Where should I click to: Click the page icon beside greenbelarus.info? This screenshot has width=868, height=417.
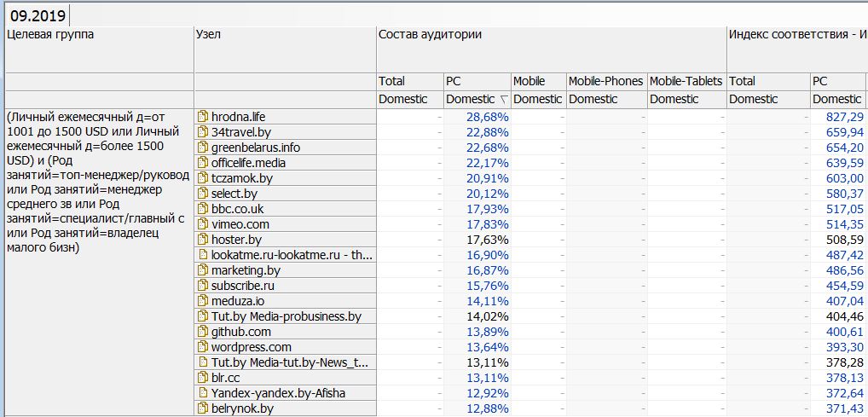point(203,148)
